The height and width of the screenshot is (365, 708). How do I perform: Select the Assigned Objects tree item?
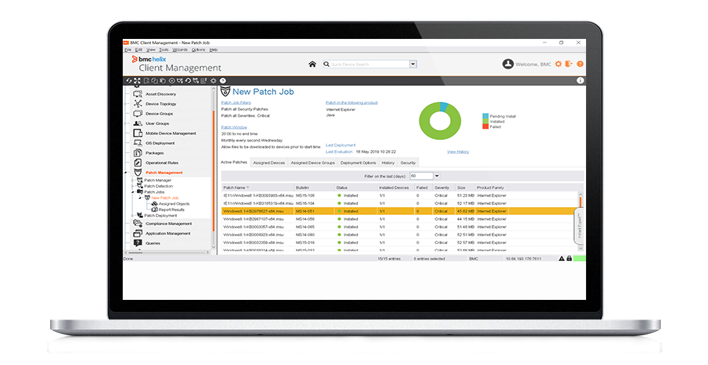pos(174,204)
